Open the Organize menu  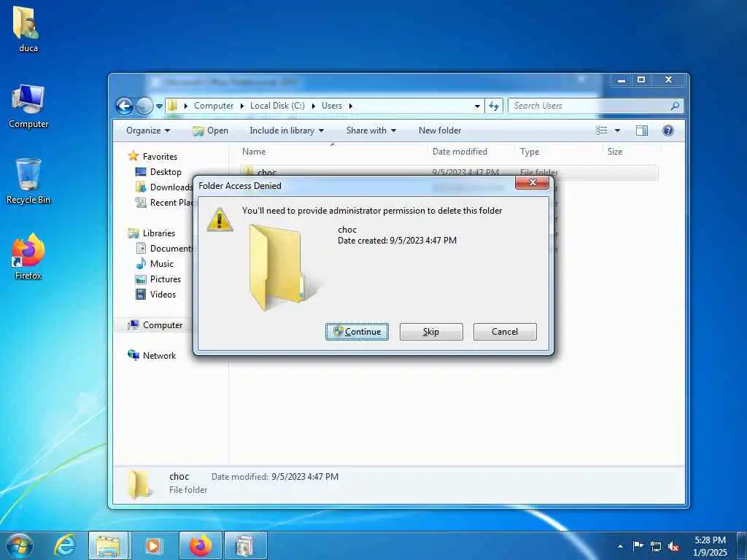coord(147,131)
